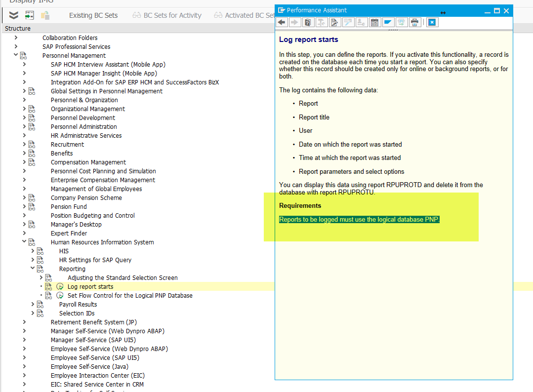Click the Existing BC Sets button
The width and height of the screenshot is (533, 392).
[93, 15]
